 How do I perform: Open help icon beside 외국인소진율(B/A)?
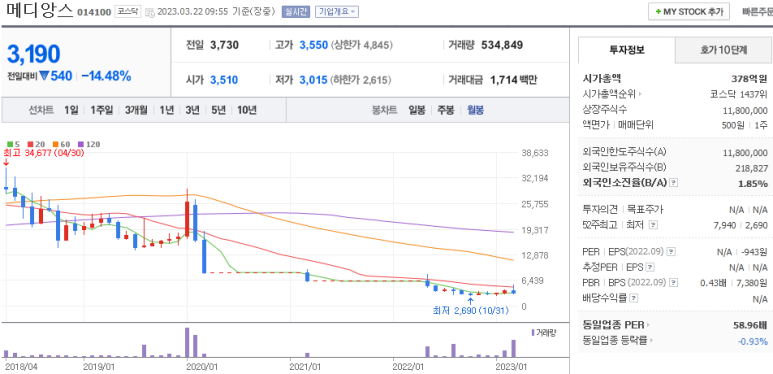click(674, 183)
